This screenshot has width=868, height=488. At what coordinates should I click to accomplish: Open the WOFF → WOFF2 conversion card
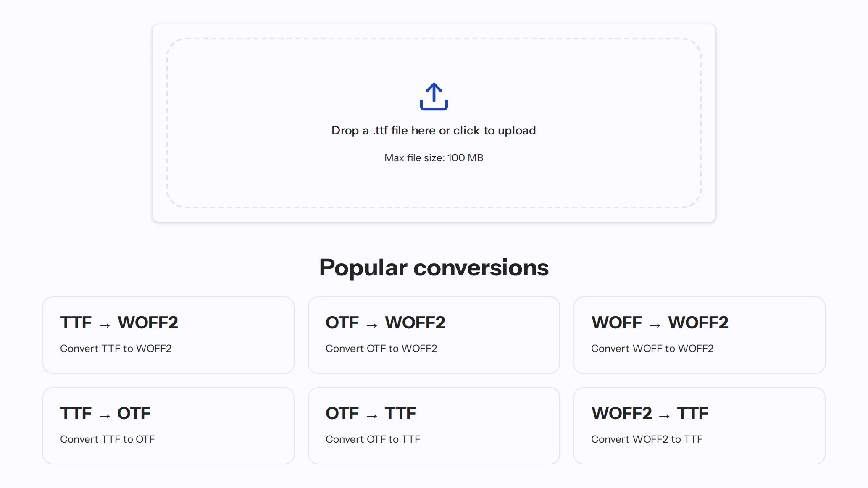[700, 335]
